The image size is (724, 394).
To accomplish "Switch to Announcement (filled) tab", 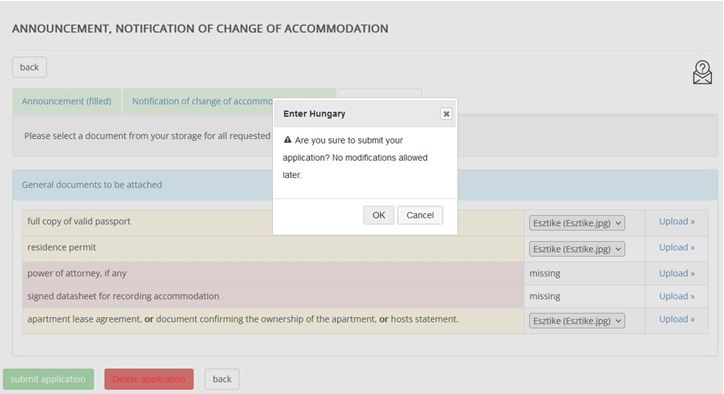I will (x=66, y=101).
